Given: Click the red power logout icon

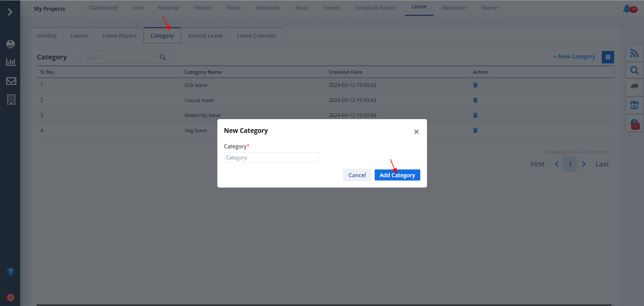Looking at the screenshot, I should 11,297.
